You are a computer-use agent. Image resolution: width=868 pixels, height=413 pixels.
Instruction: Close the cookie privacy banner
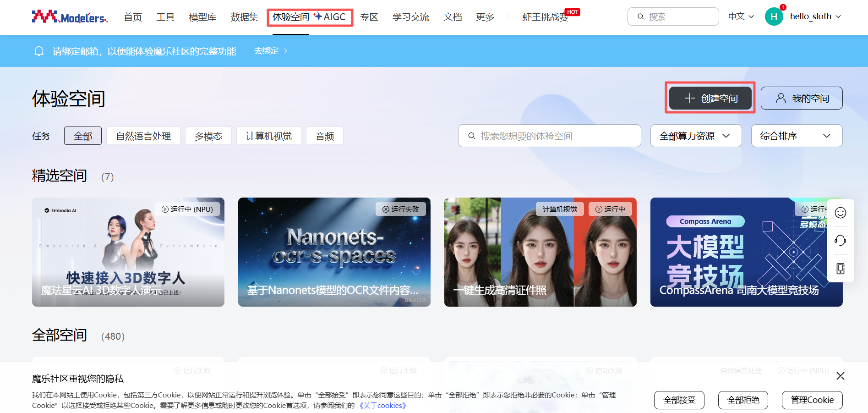click(840, 376)
